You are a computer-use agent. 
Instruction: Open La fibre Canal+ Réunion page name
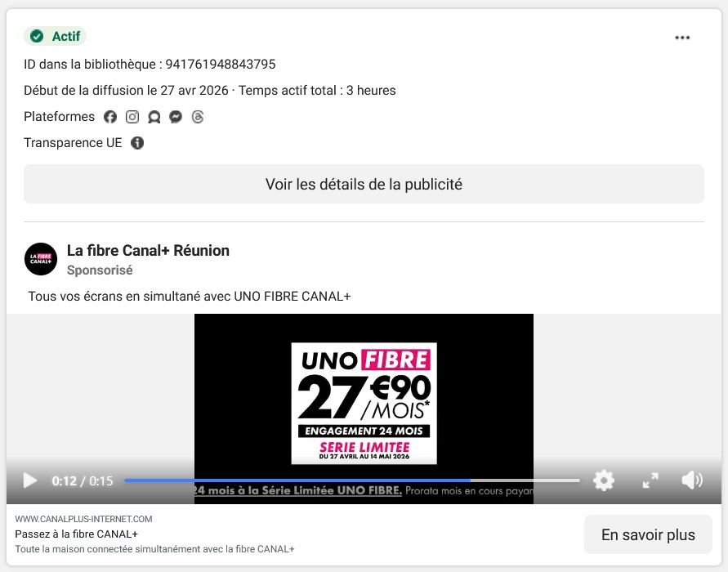tap(148, 251)
